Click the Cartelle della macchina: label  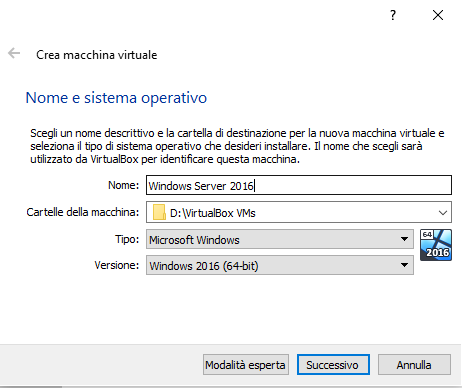point(83,212)
